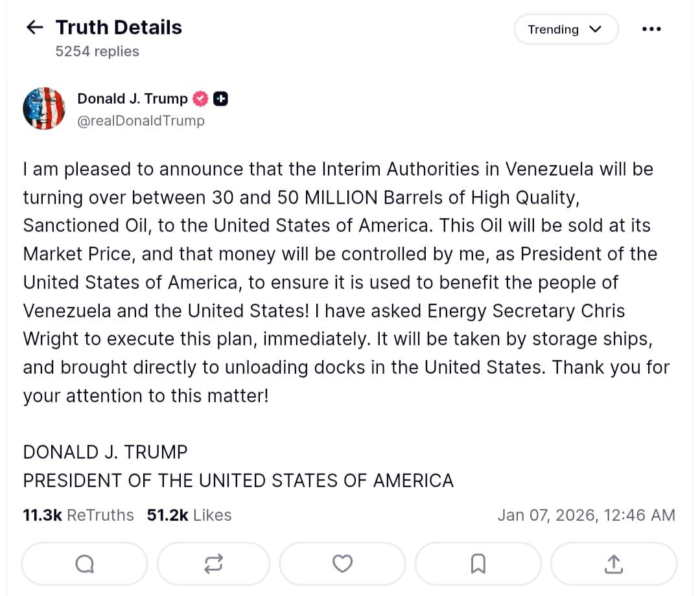Open sharing options with the share icon
Viewport: 700px width, 596px height.
(x=612, y=564)
